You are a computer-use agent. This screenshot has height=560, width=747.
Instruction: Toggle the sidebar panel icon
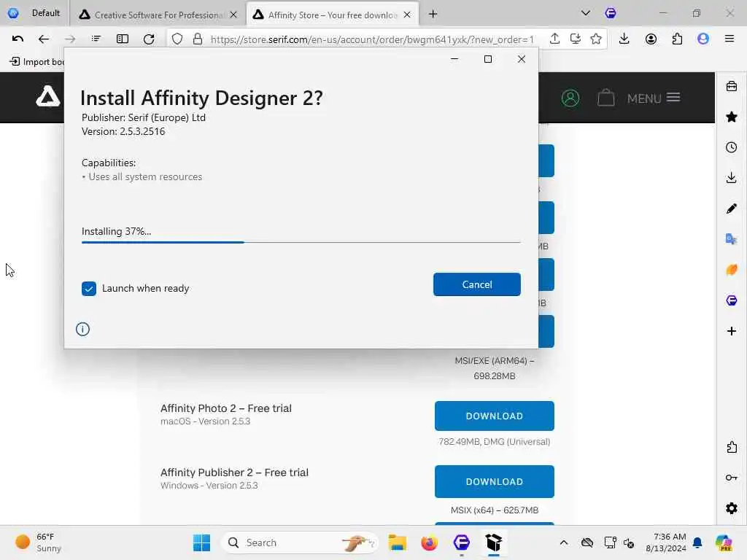pos(123,39)
